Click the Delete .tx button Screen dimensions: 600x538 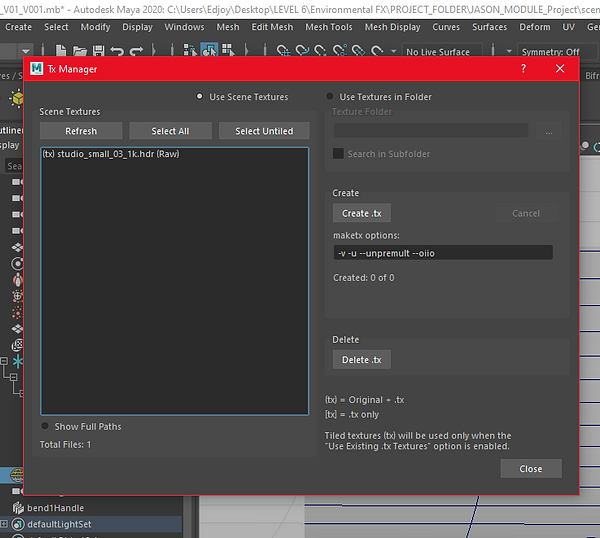point(362,360)
